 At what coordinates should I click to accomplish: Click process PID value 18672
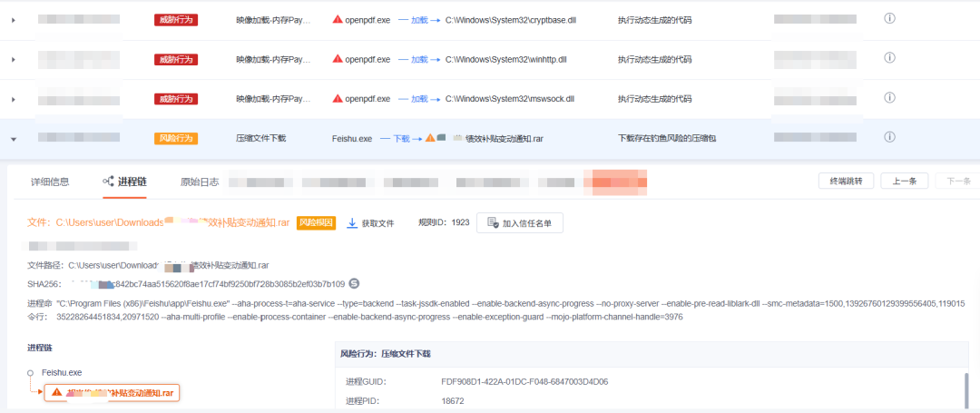click(452, 401)
